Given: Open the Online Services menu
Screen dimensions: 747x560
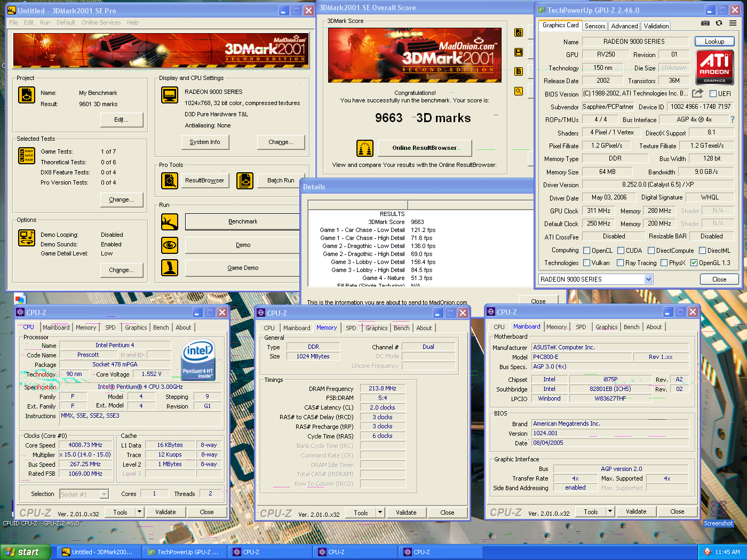Looking at the screenshot, I should pos(101,22).
